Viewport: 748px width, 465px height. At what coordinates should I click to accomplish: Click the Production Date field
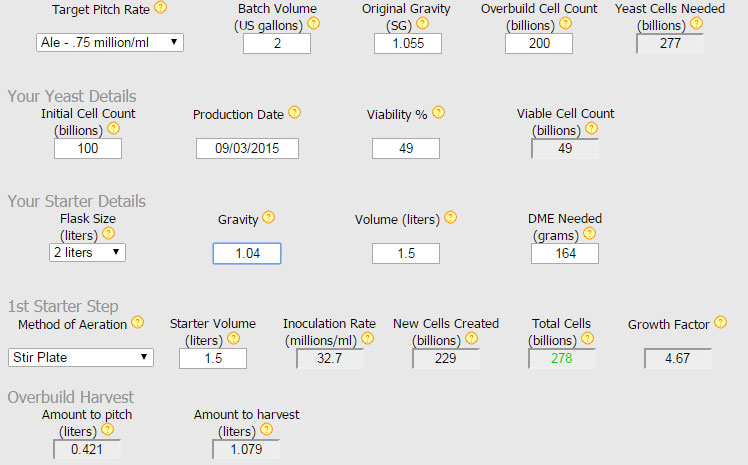coord(248,148)
